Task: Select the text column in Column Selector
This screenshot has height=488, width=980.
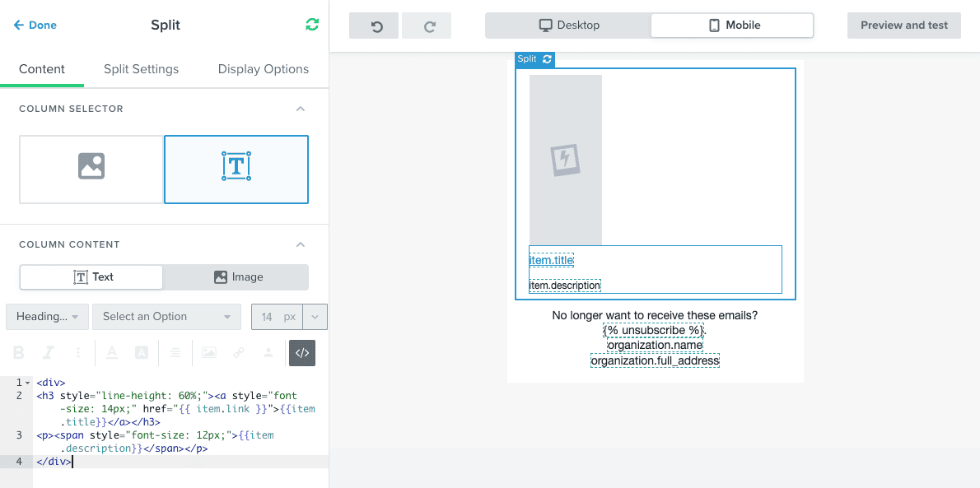Action: (x=236, y=169)
